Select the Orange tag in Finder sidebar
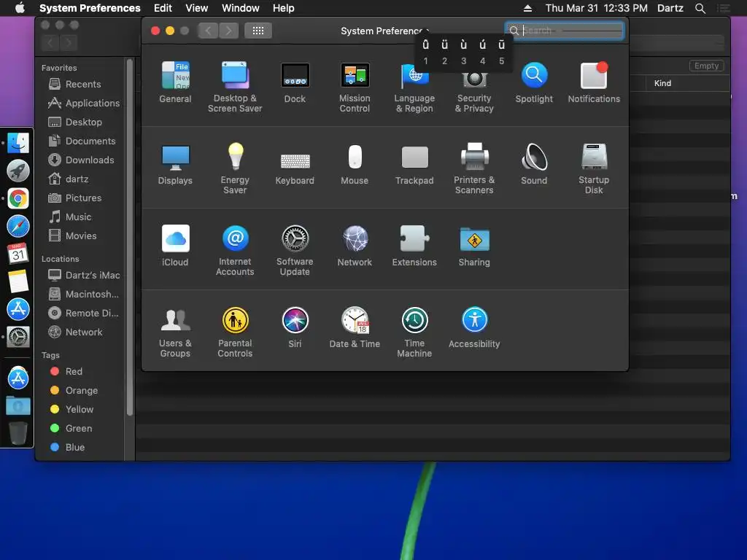Image resolution: width=747 pixels, height=560 pixels. click(74, 391)
